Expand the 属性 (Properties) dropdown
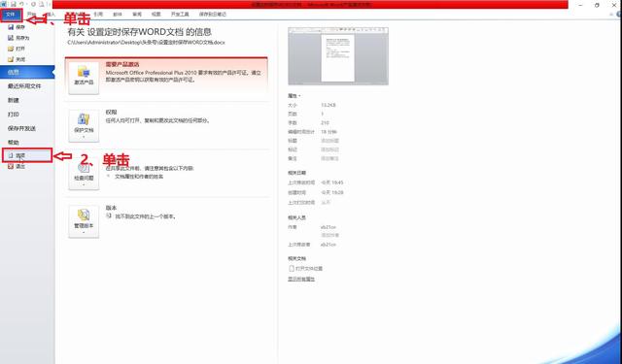The height and width of the screenshot is (364, 622). (x=294, y=96)
